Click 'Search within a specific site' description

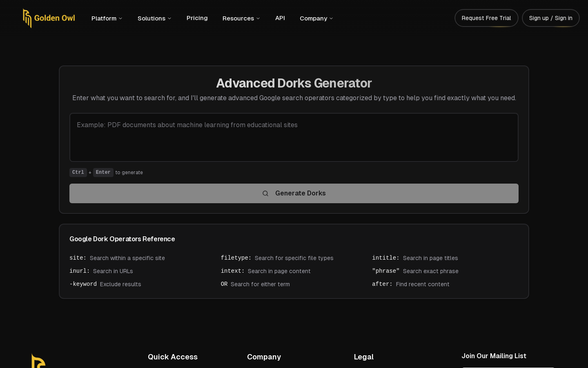(x=127, y=258)
